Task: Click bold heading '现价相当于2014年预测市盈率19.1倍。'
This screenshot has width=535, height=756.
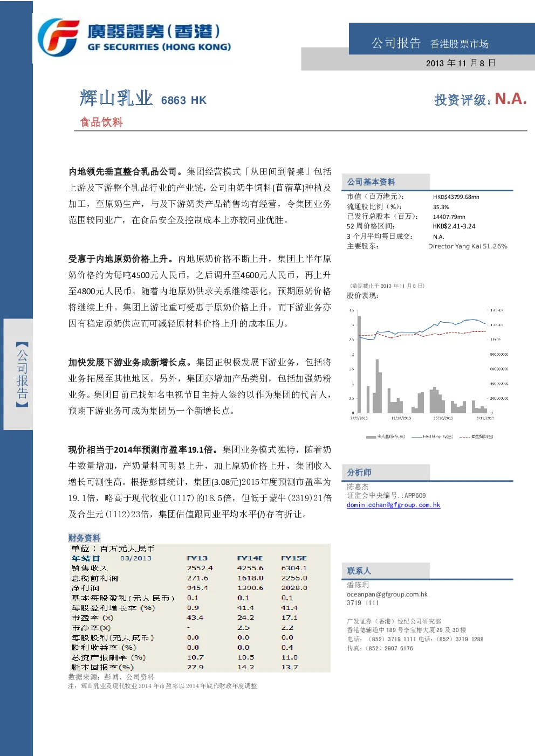Action: coord(143,449)
